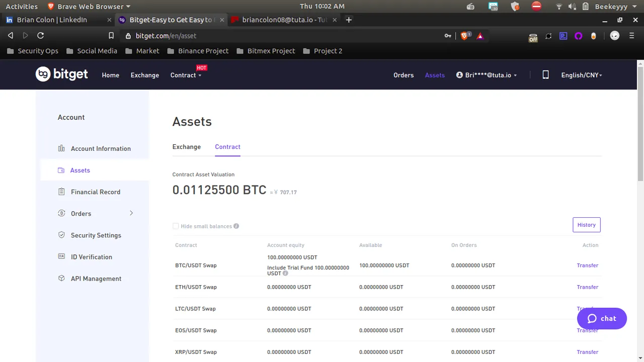Screen dimensions: 644x362
Task: Click the browser back arrow
Action: [11, 36]
